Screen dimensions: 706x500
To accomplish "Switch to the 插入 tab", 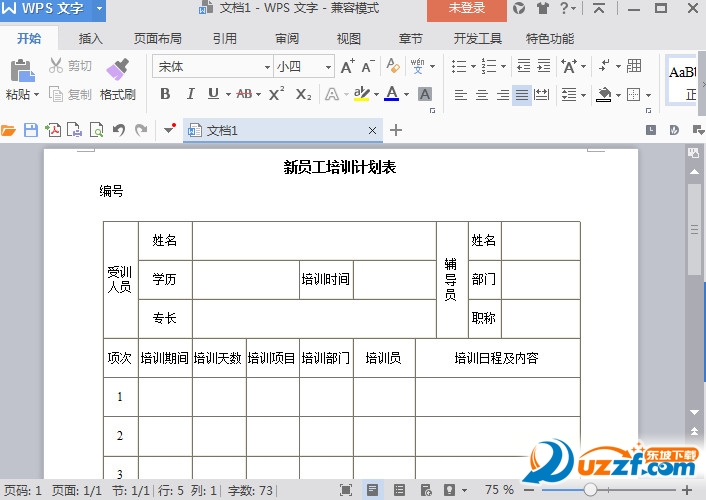I will (x=91, y=39).
